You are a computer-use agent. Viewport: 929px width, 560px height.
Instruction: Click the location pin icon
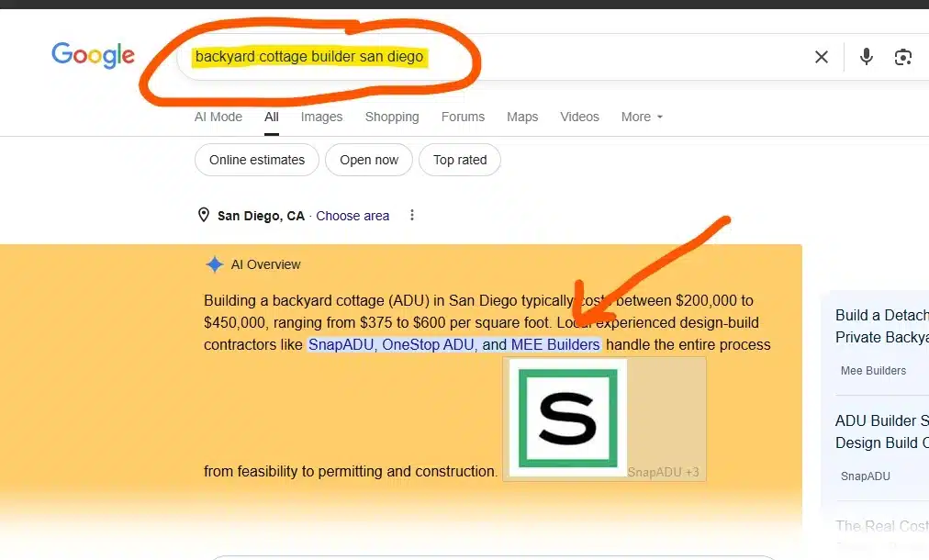pyautogui.click(x=203, y=215)
